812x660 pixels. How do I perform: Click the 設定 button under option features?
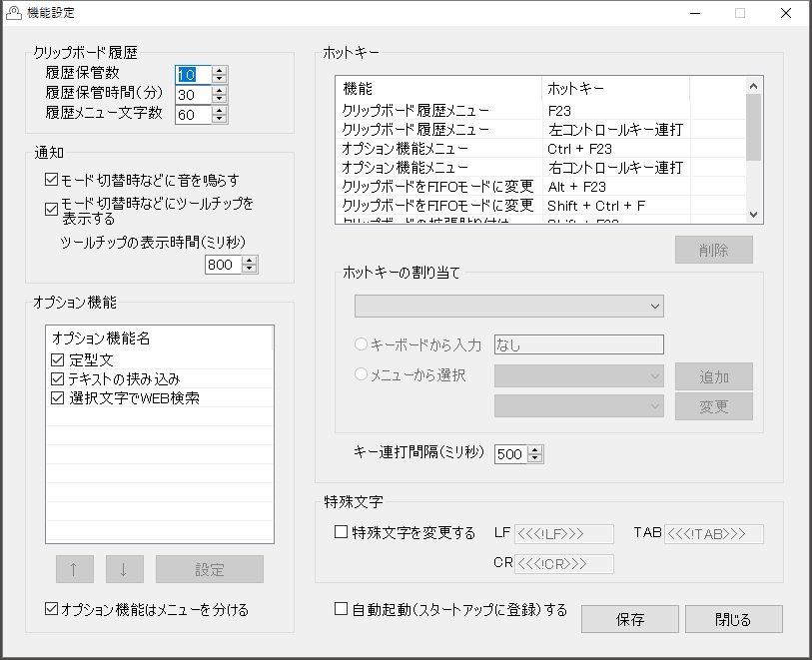[x=210, y=568]
